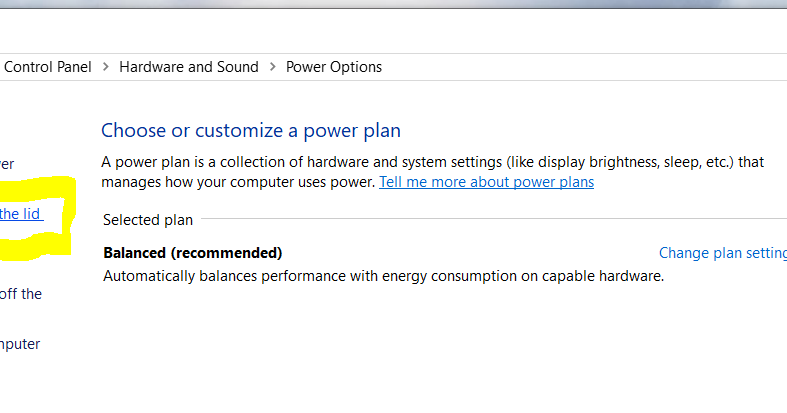Click the window title bar strip at top

[394, 4]
